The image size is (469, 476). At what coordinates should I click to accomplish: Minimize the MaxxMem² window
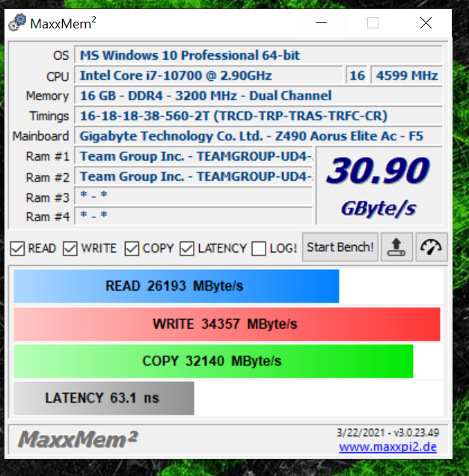pyautogui.click(x=320, y=23)
